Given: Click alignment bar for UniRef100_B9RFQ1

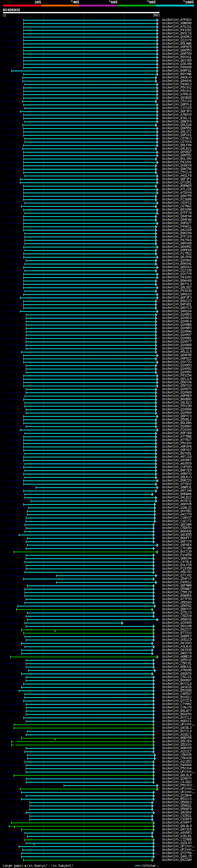Looking at the screenshot, I should point(85,71).
